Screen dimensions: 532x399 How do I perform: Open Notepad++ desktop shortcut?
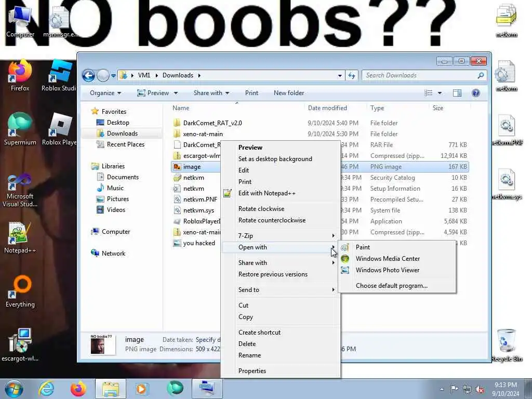tap(20, 238)
